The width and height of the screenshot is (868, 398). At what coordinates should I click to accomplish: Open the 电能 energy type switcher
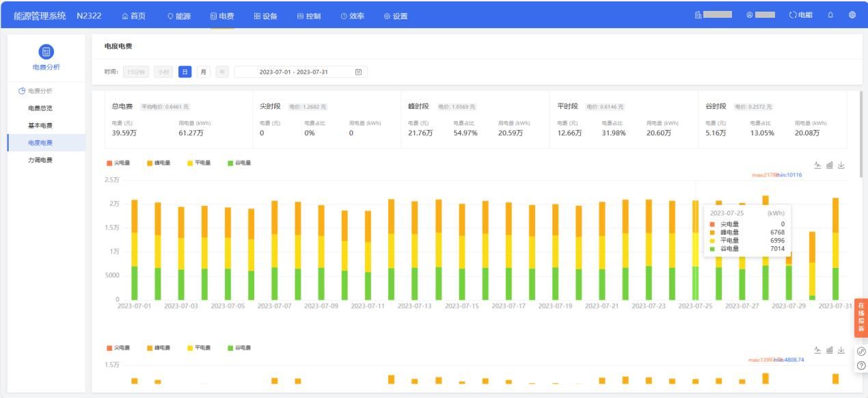[x=800, y=16]
